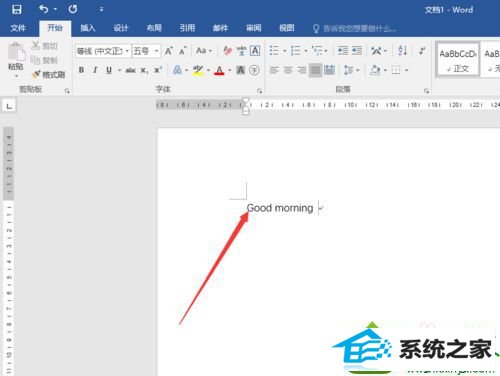Increase font size with grow icon
Viewport: 500px width, 376px height.
click(169, 51)
